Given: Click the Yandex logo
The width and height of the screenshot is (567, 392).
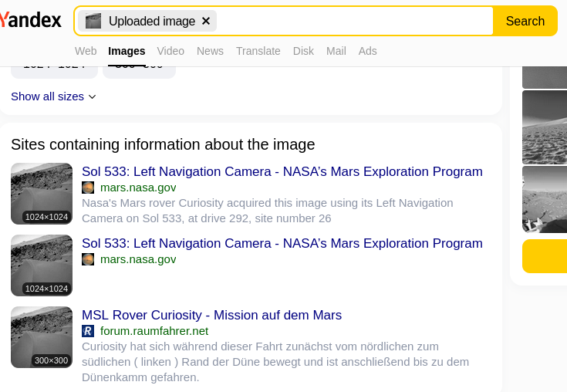Looking at the screenshot, I should click(x=30, y=20).
